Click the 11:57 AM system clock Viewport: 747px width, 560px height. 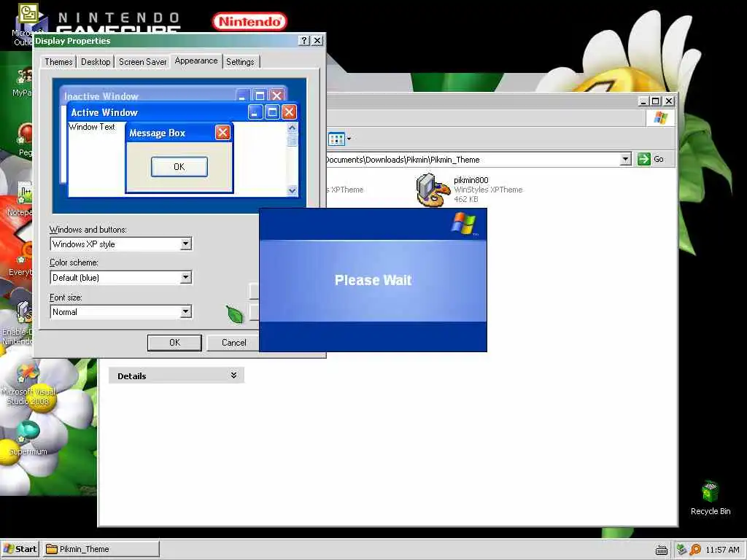(722, 550)
